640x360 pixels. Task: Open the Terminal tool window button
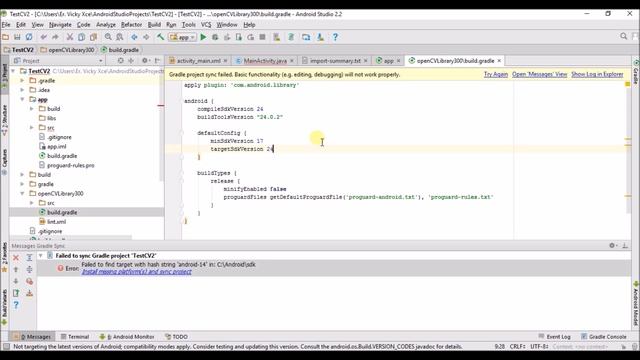[75, 337]
